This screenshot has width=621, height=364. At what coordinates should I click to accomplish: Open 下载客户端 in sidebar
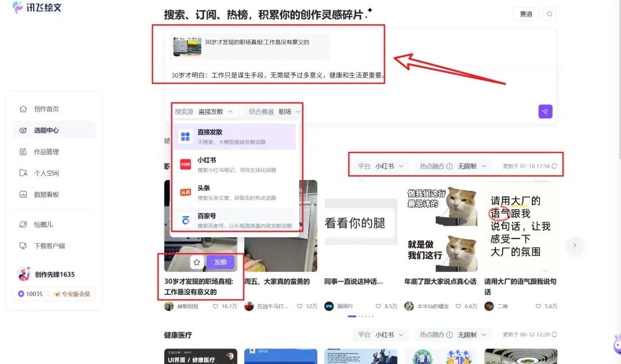pos(54,246)
